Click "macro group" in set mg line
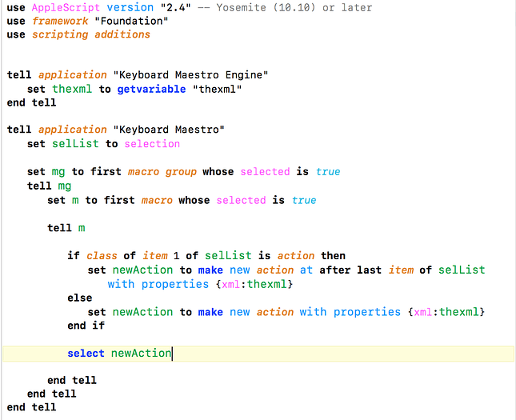The image size is (516, 420). click(162, 172)
